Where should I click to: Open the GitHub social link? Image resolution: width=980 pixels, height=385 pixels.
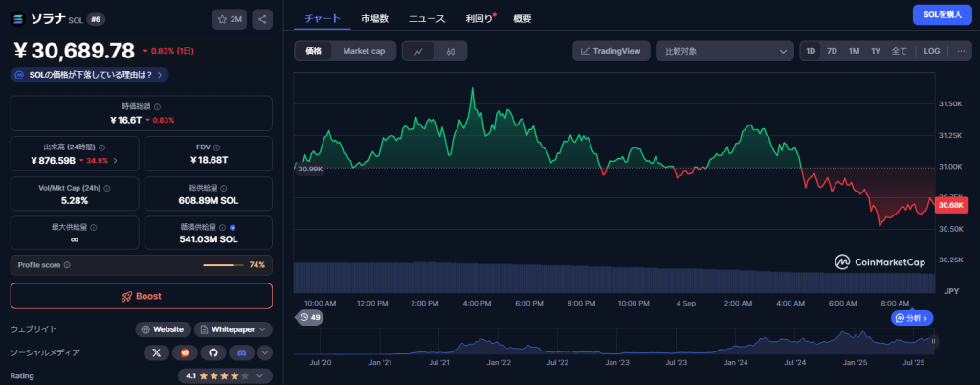point(212,352)
